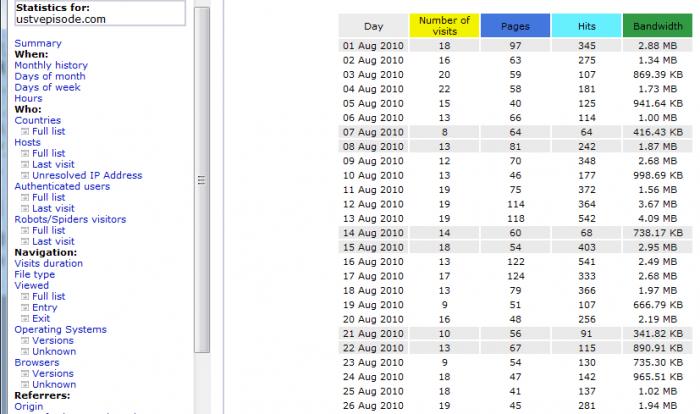This screenshot has height=414, width=700.
Task: Open the Hours report link
Action: [x=28, y=98]
